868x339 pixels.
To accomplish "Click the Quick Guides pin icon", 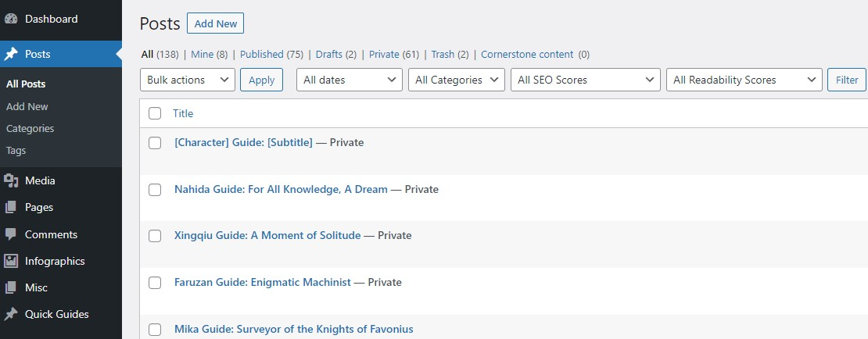I will coord(11,314).
